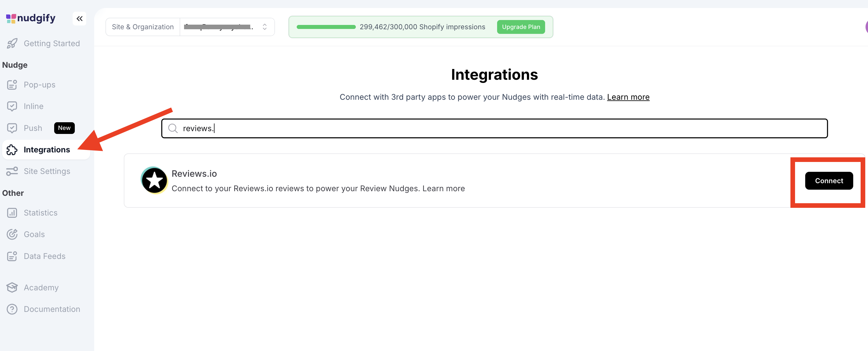This screenshot has width=868, height=351.
Task: Click the Statistics chart icon
Action: [x=12, y=213]
